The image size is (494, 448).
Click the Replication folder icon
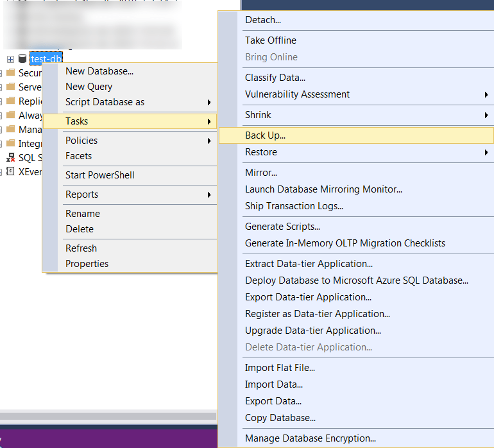pyautogui.click(x=10, y=101)
